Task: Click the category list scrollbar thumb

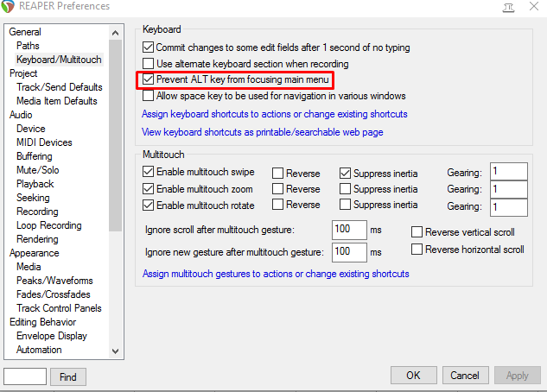Action: pos(116,136)
